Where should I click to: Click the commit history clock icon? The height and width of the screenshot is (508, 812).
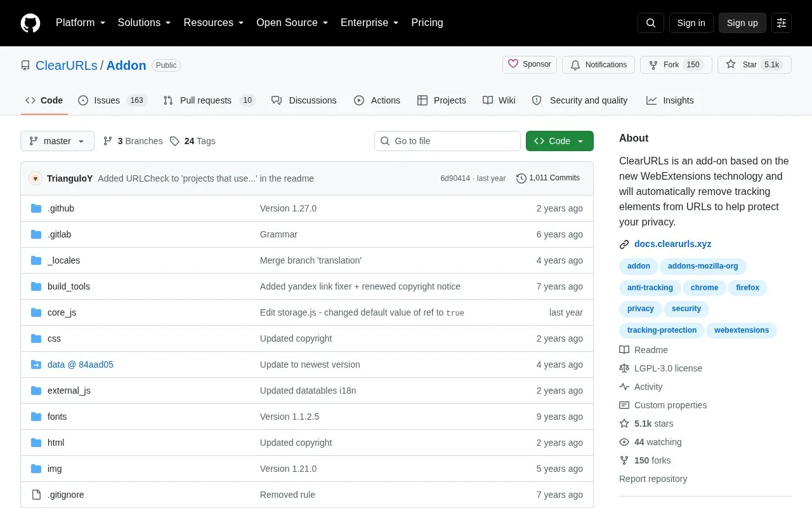(x=521, y=178)
